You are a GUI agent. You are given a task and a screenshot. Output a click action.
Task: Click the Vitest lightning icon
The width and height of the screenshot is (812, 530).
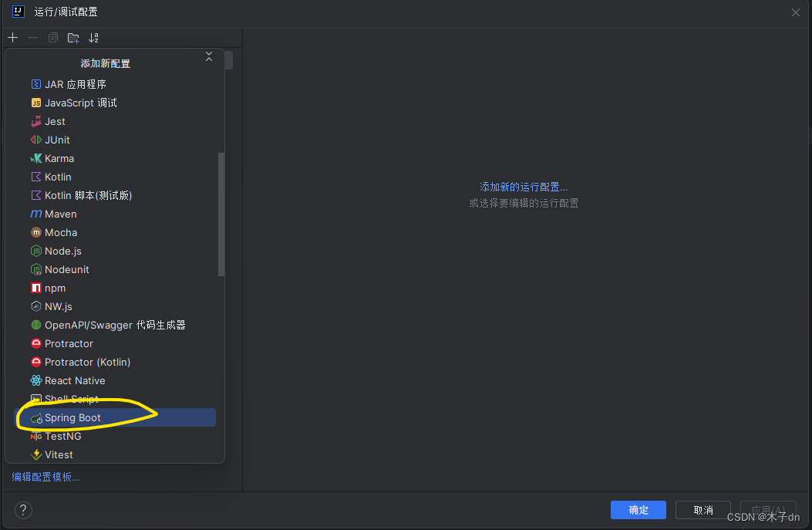coord(35,455)
